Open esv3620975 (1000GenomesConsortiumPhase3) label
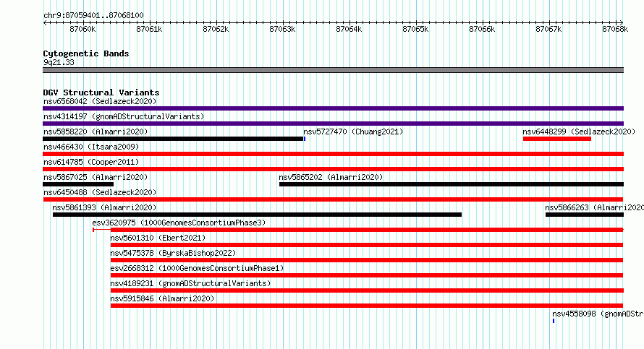The height and width of the screenshot is (349, 644). pyautogui.click(x=179, y=223)
